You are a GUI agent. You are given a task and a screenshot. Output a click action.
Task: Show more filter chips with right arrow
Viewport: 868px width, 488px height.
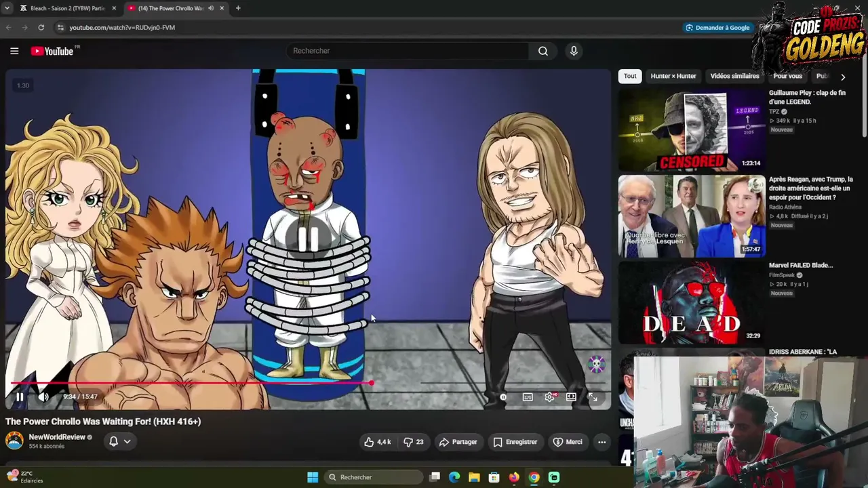843,77
